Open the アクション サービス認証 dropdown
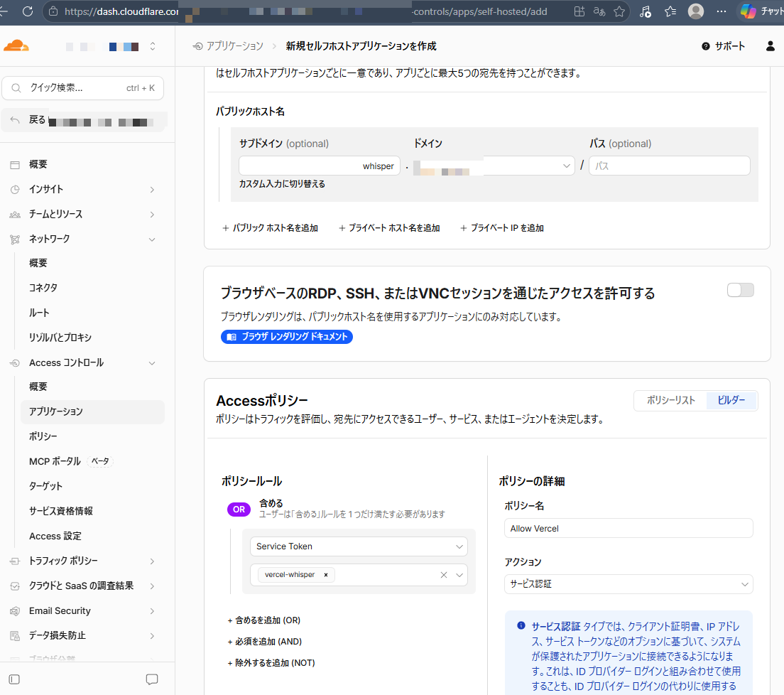The width and height of the screenshot is (784, 695). point(628,584)
